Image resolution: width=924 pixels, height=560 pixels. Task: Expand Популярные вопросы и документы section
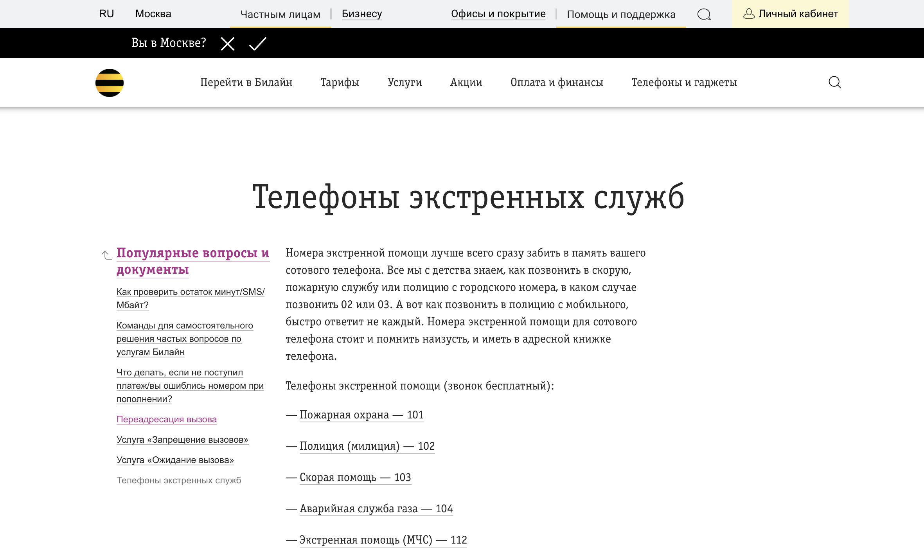(x=192, y=261)
